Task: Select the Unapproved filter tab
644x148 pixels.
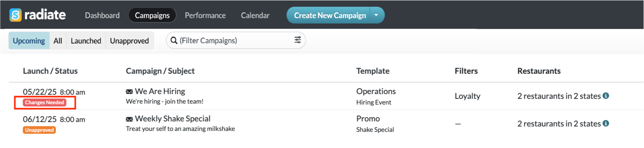Action: coord(129,41)
